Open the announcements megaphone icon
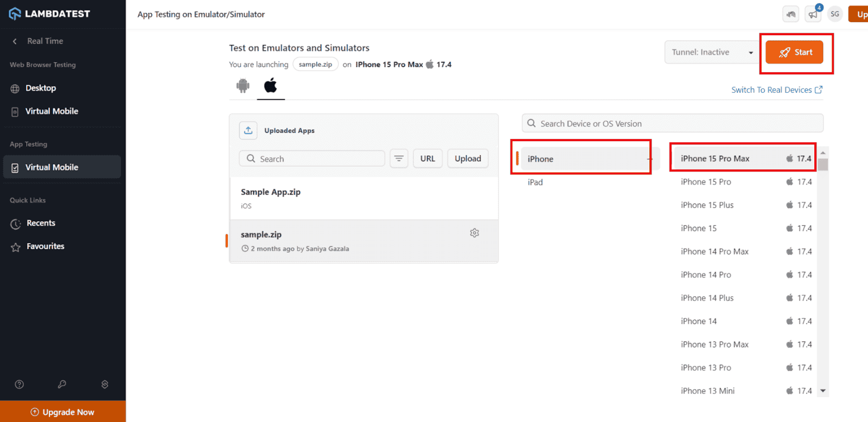The image size is (868, 422). [813, 14]
